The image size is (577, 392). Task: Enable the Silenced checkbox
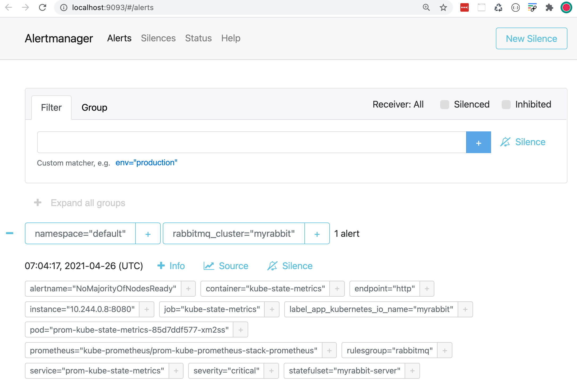(x=444, y=105)
